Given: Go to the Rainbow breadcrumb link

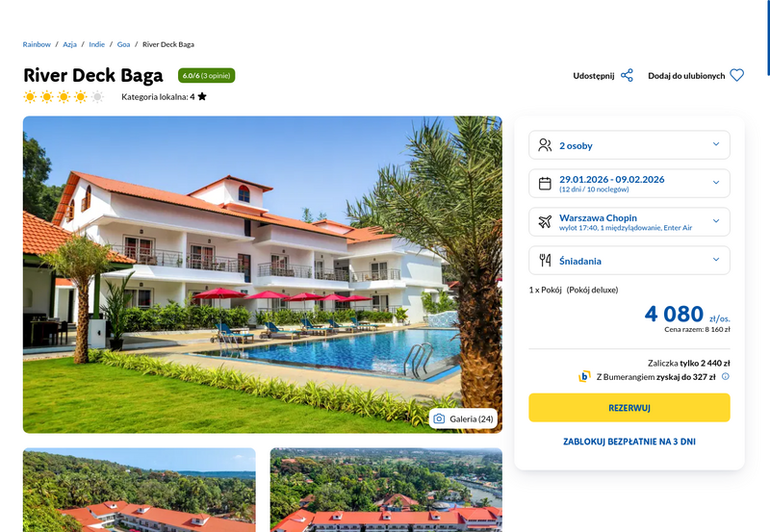Looking at the screenshot, I should pos(37,44).
